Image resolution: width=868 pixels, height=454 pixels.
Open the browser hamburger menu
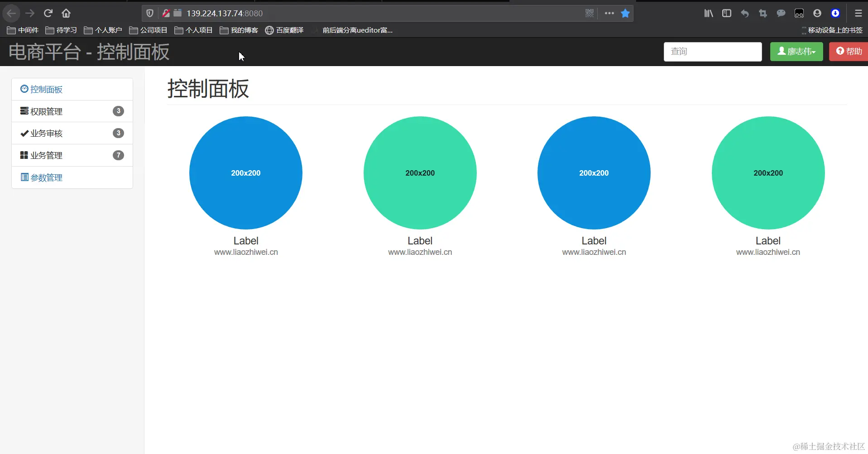coord(858,14)
